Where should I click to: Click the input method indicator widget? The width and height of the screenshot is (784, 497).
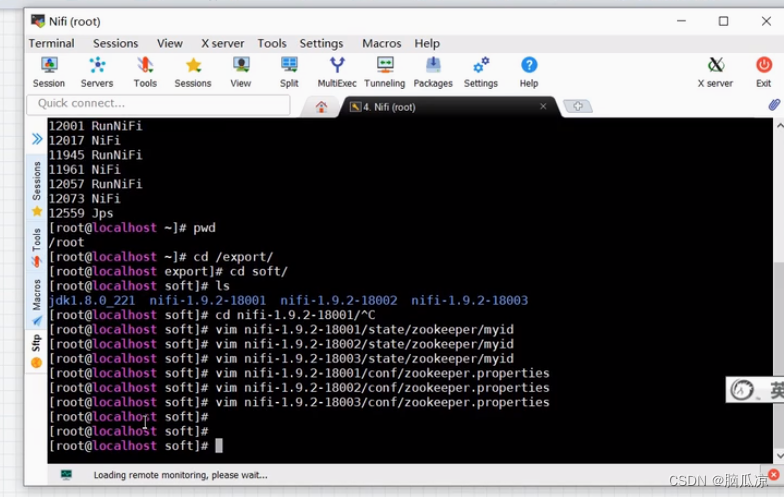pos(755,390)
